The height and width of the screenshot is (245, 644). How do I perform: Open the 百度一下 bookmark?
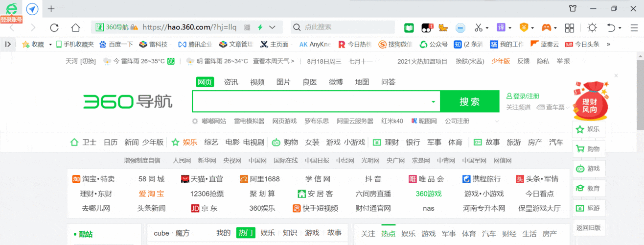pyautogui.click(x=116, y=44)
